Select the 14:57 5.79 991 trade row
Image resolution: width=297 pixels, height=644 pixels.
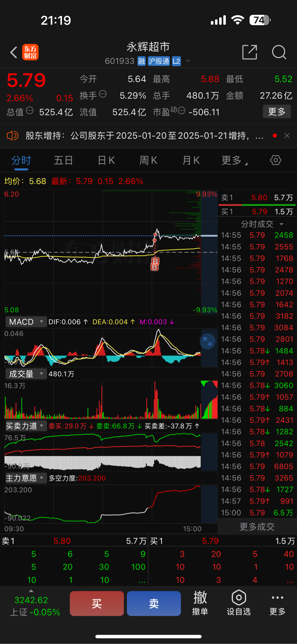click(x=257, y=501)
